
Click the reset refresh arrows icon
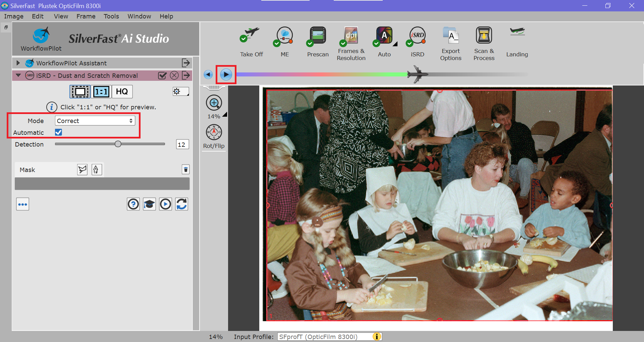pos(181,204)
